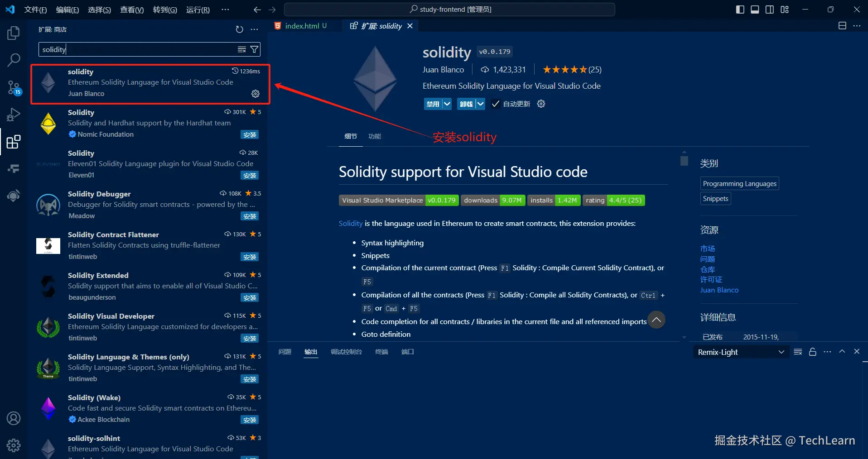This screenshot has height=459, width=868.
Task: Uncheck the 自动更新 checkbox
Action: 496,104
